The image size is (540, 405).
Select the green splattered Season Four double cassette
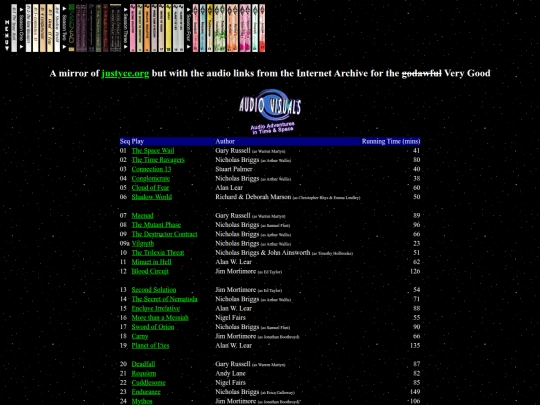pos(219,28)
